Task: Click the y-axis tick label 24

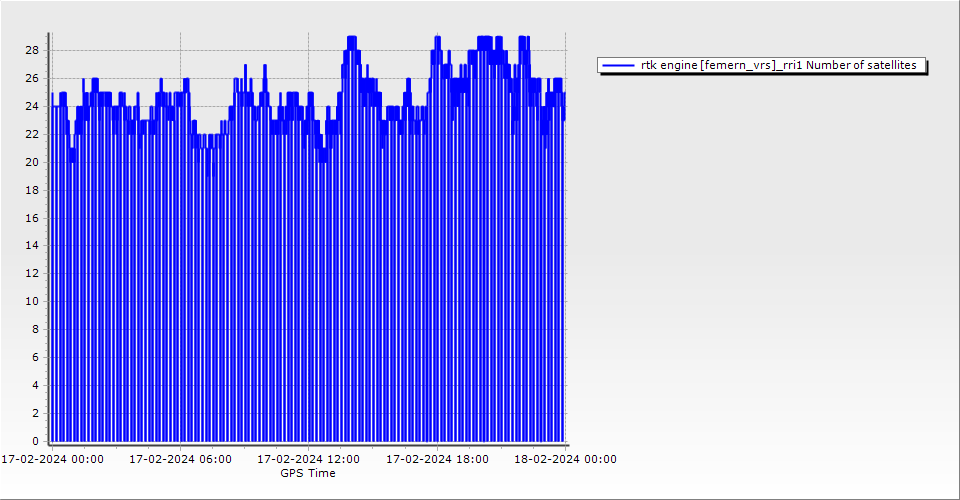Action: pyautogui.click(x=32, y=106)
